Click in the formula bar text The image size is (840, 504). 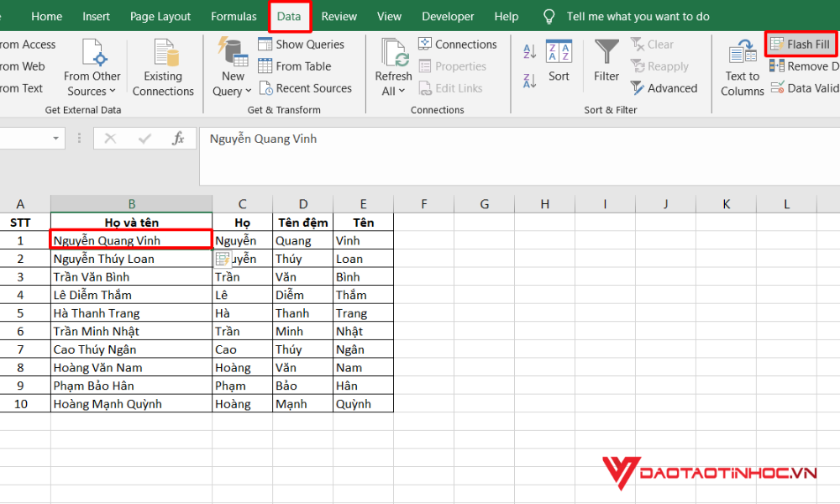click(x=263, y=139)
